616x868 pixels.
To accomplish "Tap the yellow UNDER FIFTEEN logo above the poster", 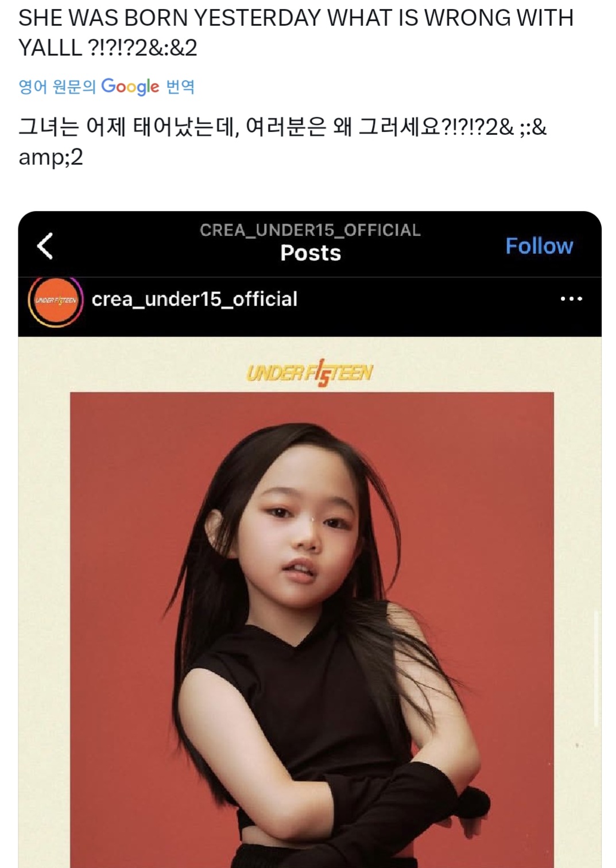I will (309, 373).
